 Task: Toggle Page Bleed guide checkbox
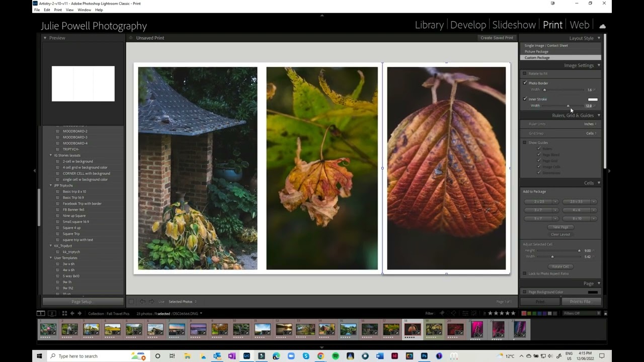[x=539, y=155]
